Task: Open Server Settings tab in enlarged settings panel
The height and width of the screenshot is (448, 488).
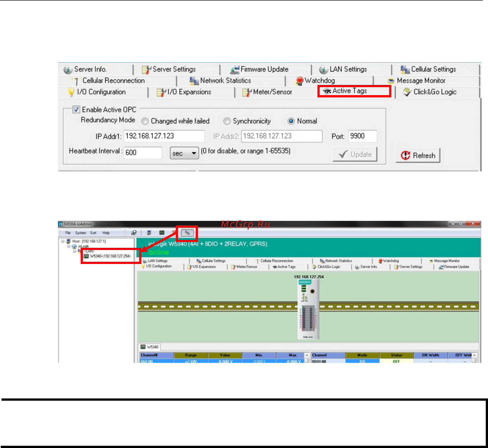Action: [177, 69]
